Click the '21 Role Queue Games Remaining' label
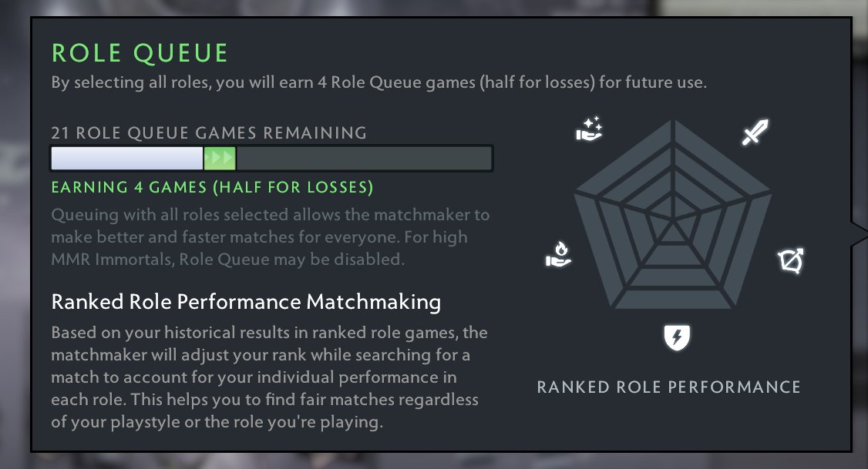The height and width of the screenshot is (469, 868). coord(209,132)
